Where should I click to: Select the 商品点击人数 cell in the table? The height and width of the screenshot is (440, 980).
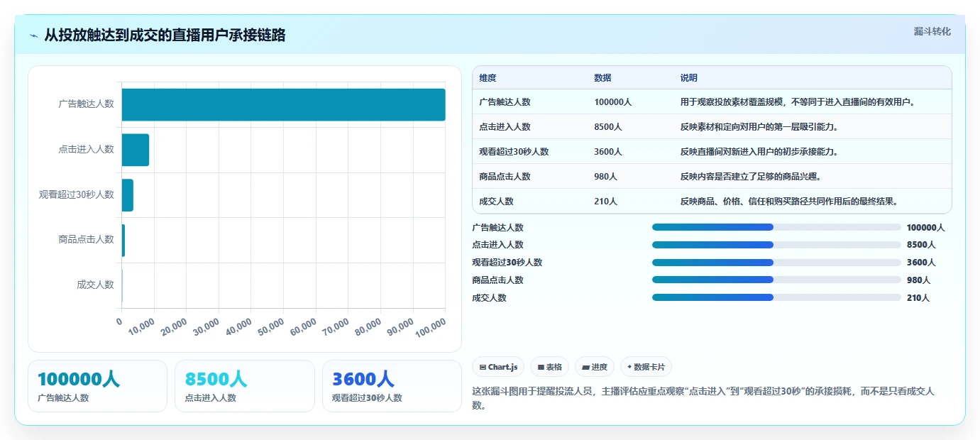[505, 177]
